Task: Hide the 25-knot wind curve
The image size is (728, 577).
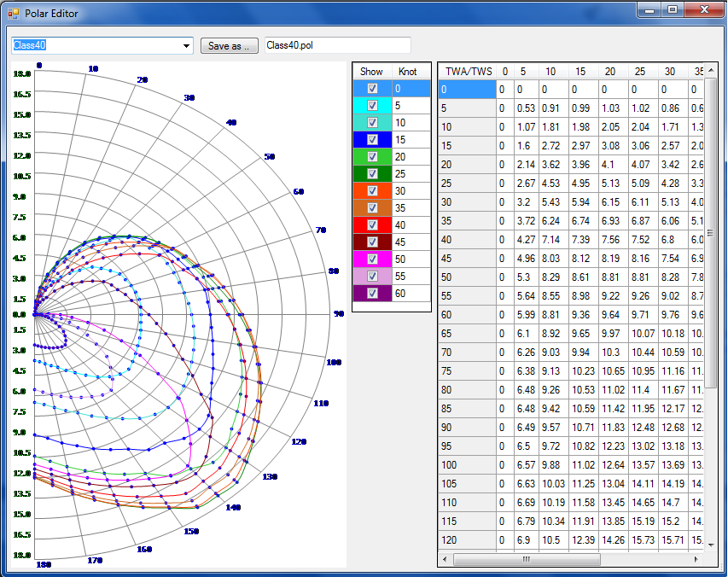Action: tap(372, 173)
